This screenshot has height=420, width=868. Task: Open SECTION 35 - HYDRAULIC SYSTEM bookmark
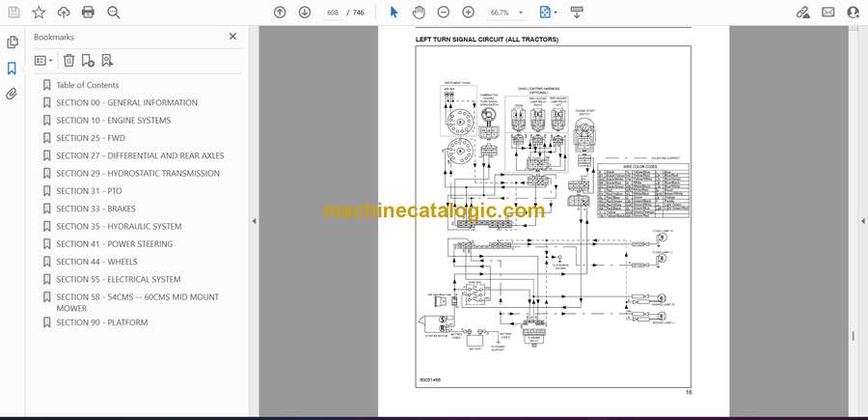117,227
